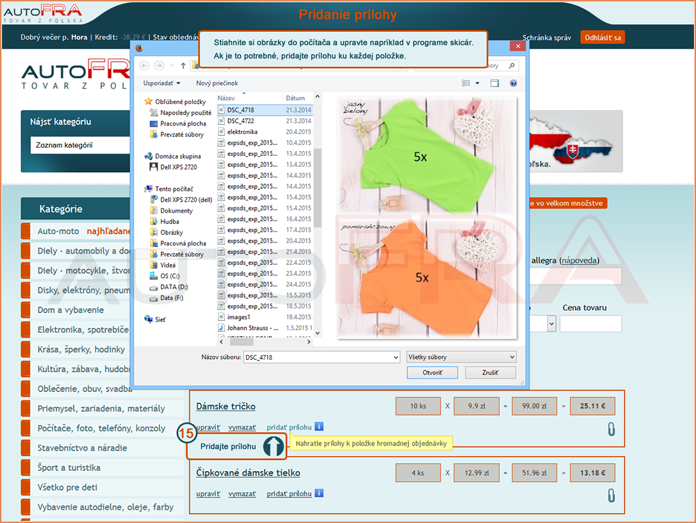Click the Zrušiť button

pyautogui.click(x=490, y=372)
